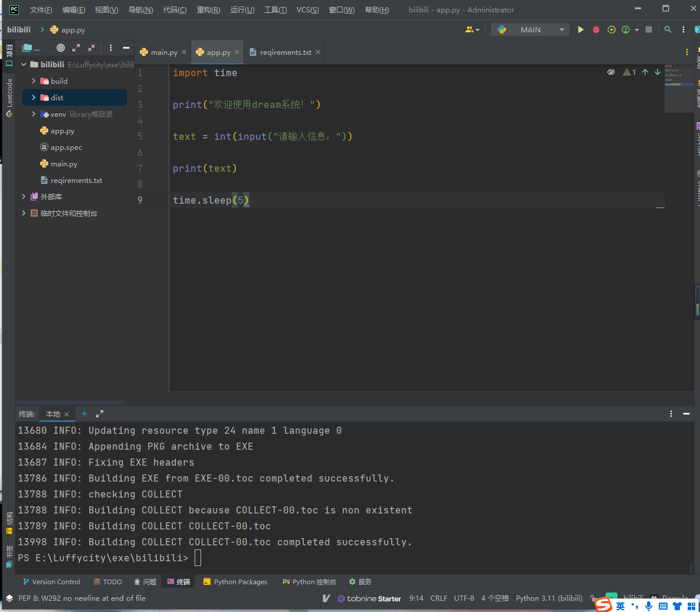
Task: Click the locate-in-project target icon
Action: pos(61,48)
